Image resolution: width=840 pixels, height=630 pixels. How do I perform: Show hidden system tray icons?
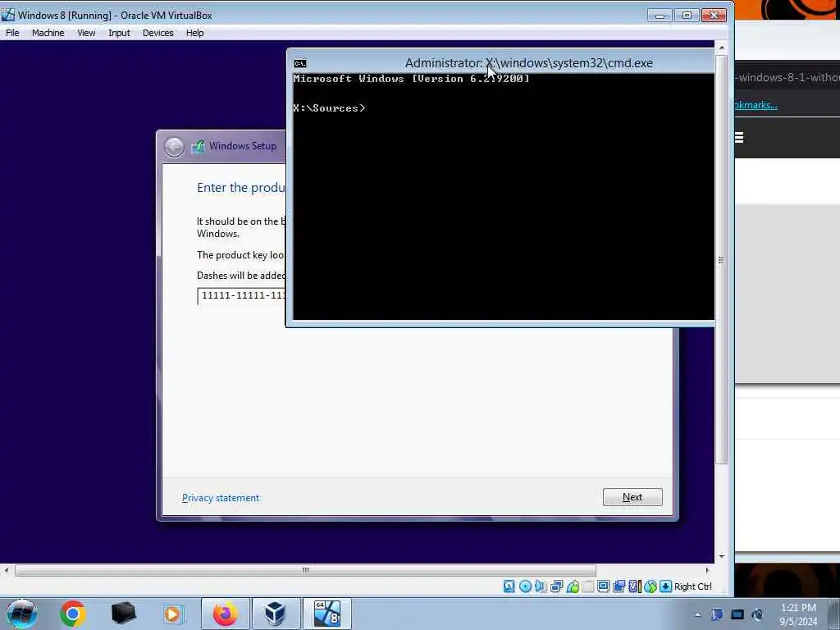tap(697, 615)
